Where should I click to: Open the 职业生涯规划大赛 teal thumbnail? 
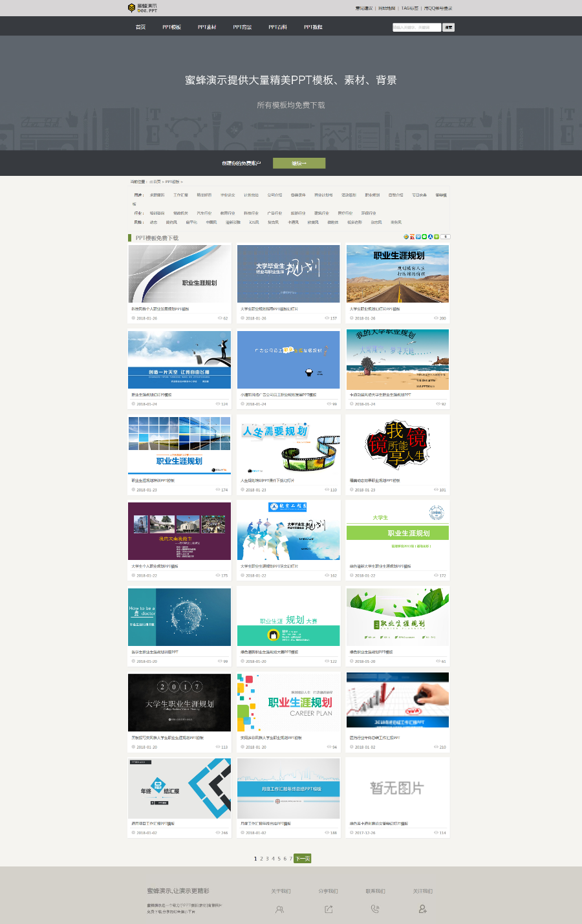point(288,617)
